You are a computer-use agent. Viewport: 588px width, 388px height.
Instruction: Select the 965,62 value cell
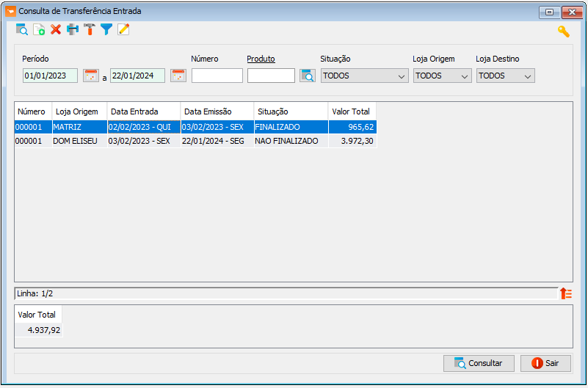click(352, 127)
